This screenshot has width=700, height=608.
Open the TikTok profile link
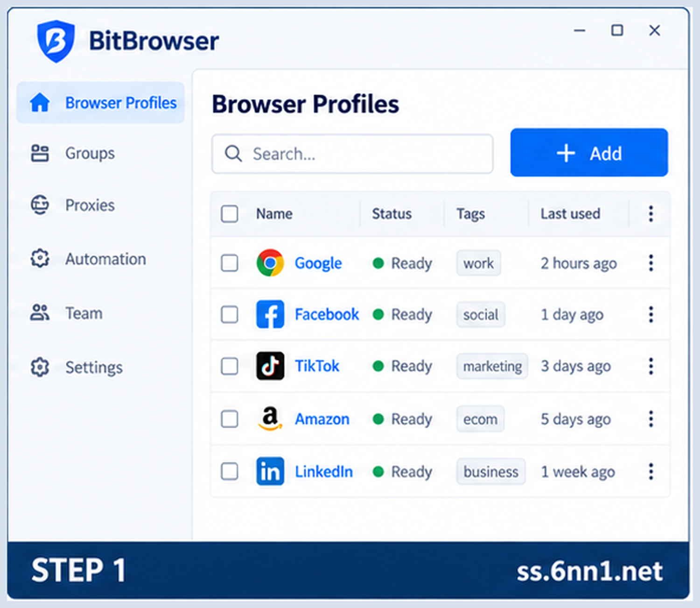click(317, 366)
